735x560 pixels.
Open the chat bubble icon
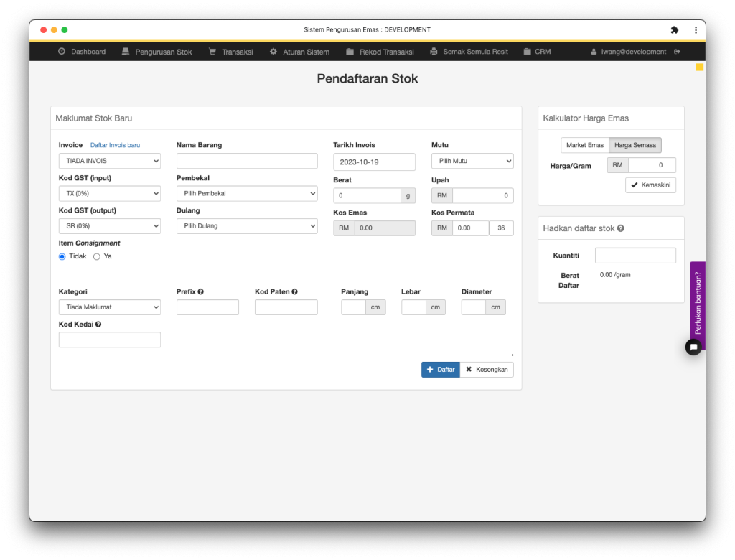click(x=693, y=347)
